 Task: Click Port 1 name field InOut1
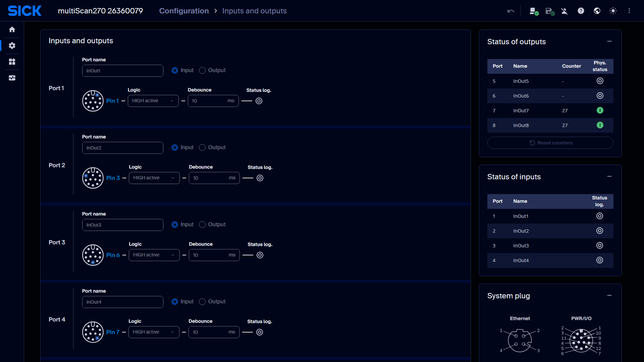tap(123, 71)
